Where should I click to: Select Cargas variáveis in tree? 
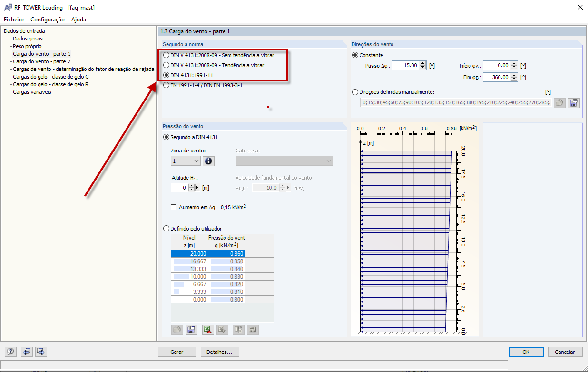(32, 92)
